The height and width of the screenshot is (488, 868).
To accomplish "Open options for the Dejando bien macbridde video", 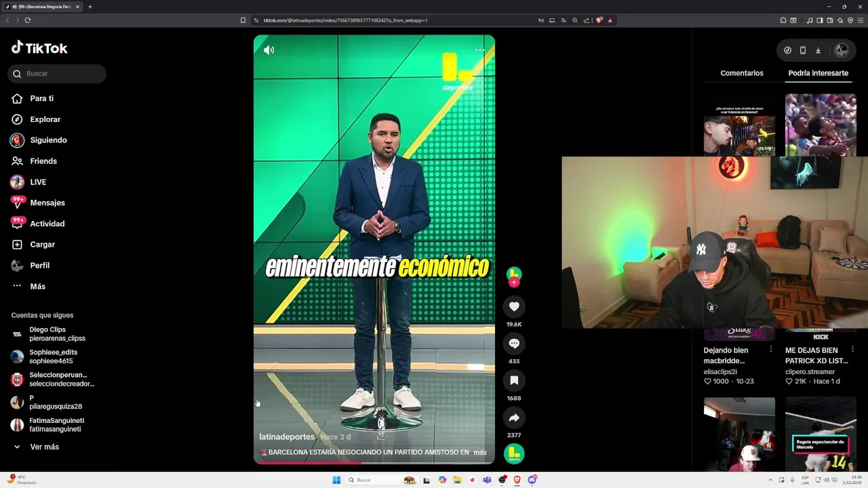I will pyautogui.click(x=770, y=350).
